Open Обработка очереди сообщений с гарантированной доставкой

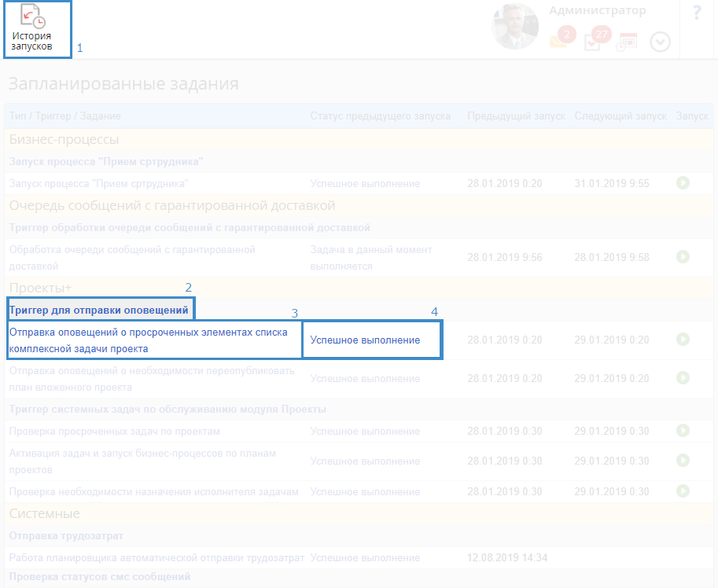(132, 258)
